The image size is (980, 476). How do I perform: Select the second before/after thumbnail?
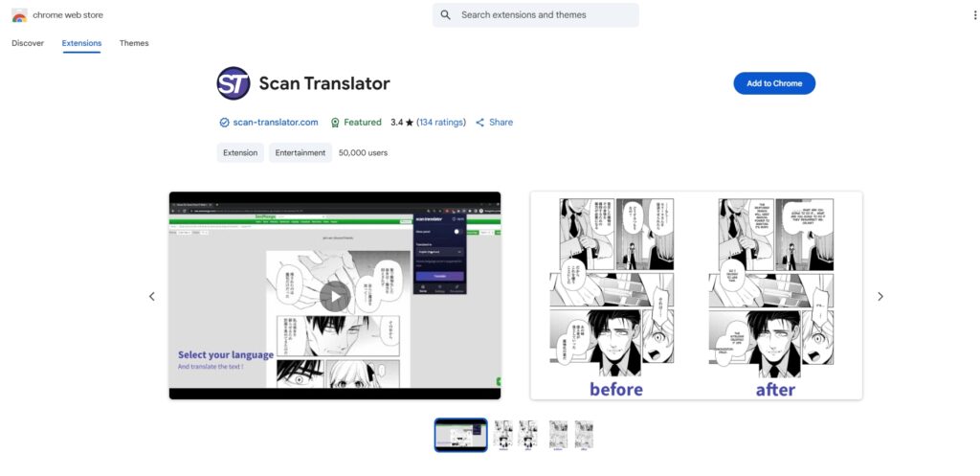pos(516,435)
